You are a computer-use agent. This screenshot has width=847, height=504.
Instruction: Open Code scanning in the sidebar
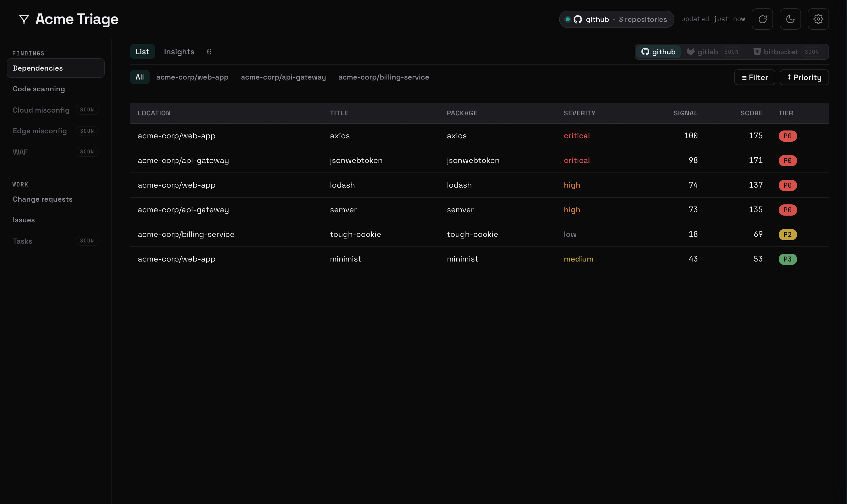click(x=56, y=89)
